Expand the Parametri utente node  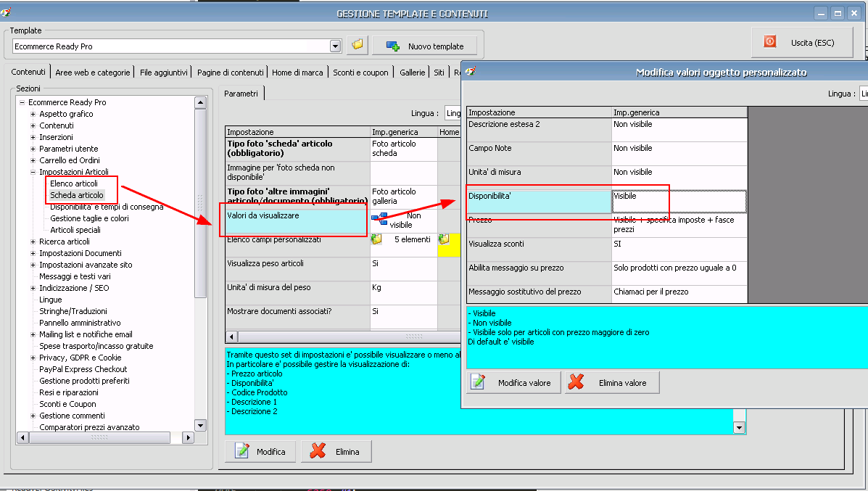[x=33, y=149]
